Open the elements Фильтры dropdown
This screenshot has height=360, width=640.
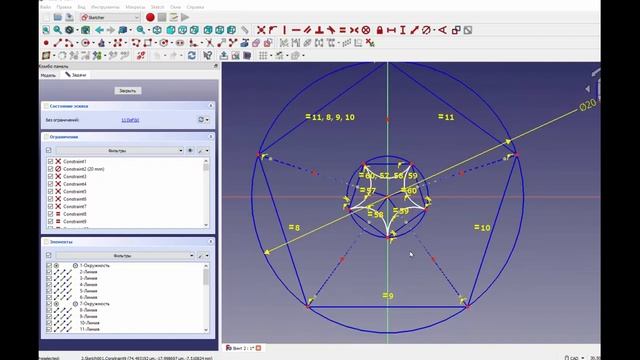(x=125, y=256)
